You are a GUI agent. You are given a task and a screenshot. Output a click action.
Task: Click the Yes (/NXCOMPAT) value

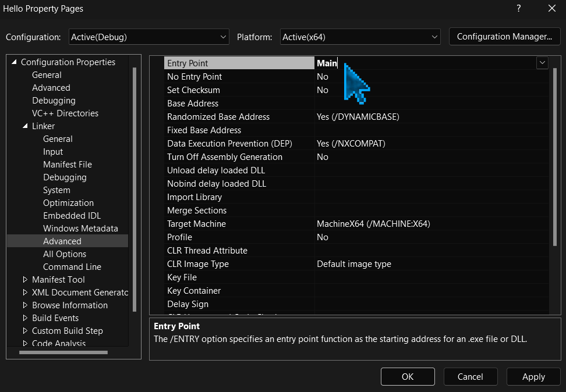[x=351, y=144]
